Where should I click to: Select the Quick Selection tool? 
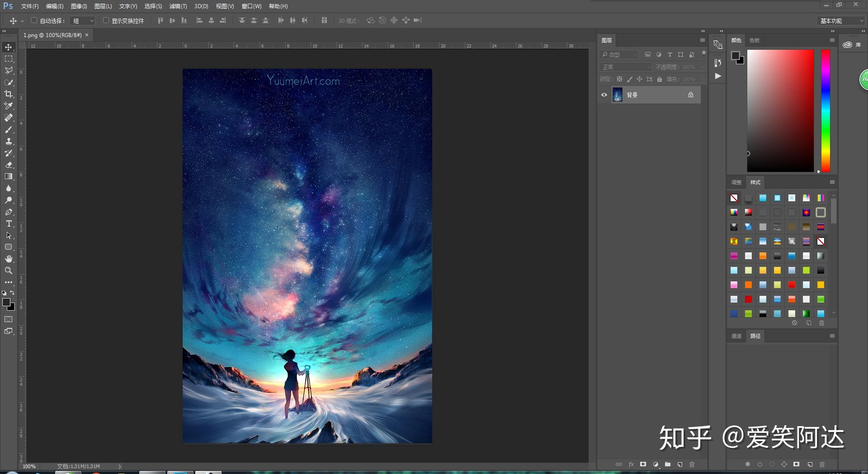[x=9, y=82]
